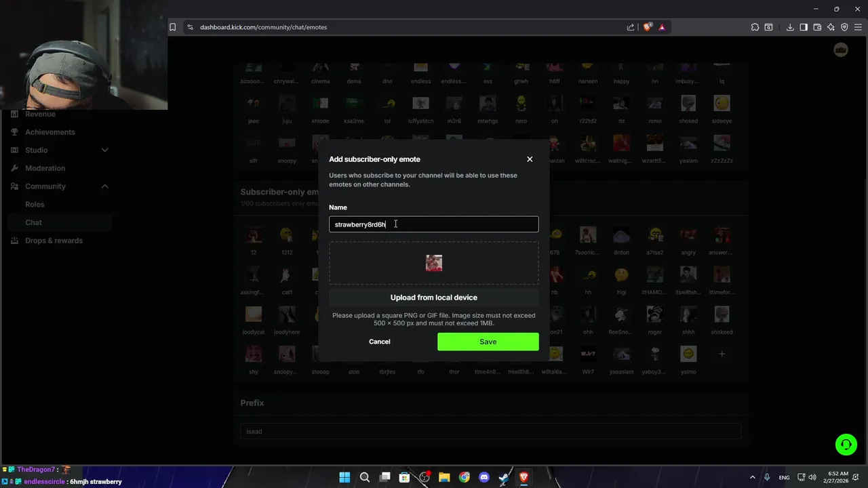Open browser Extensions puzzle icon
The image size is (868, 488).
(x=755, y=27)
